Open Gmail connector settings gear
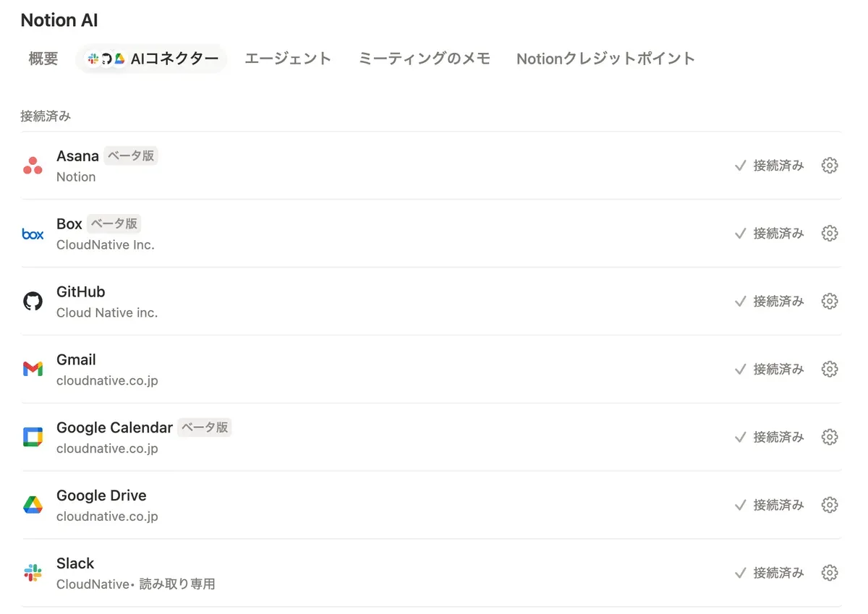 click(x=830, y=370)
